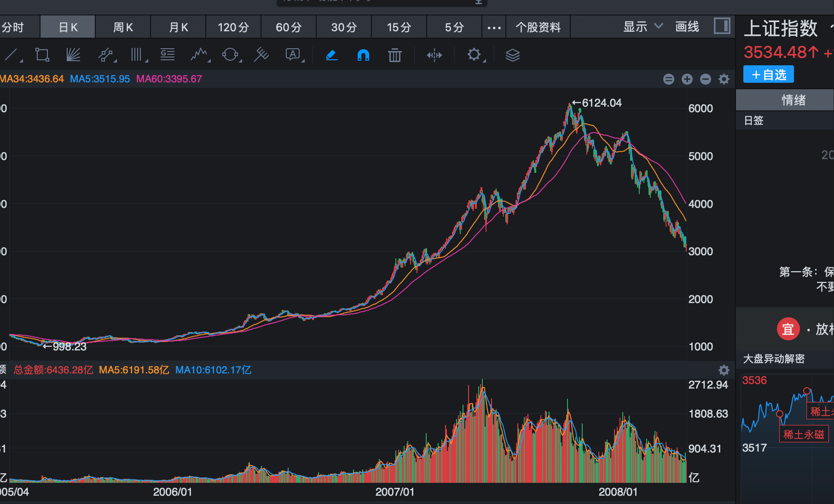Select the rectangle shape drawing tool
Screen dimensions: 834x504
[x=42, y=55]
